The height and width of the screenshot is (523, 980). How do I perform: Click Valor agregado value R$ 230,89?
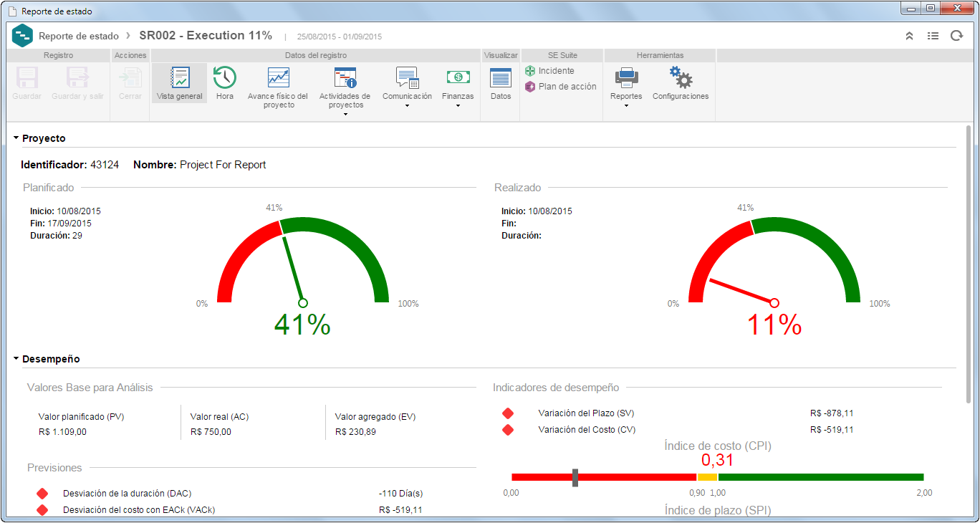point(355,432)
